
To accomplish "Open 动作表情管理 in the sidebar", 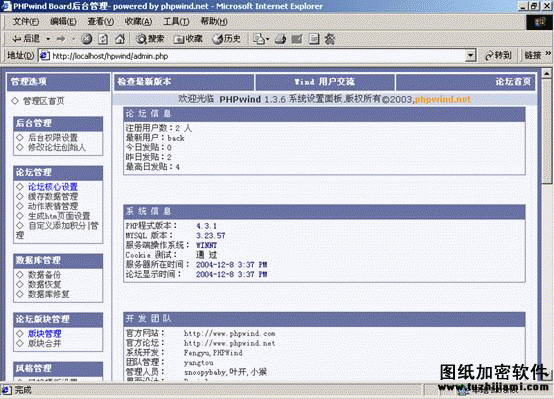I will 53,206.
